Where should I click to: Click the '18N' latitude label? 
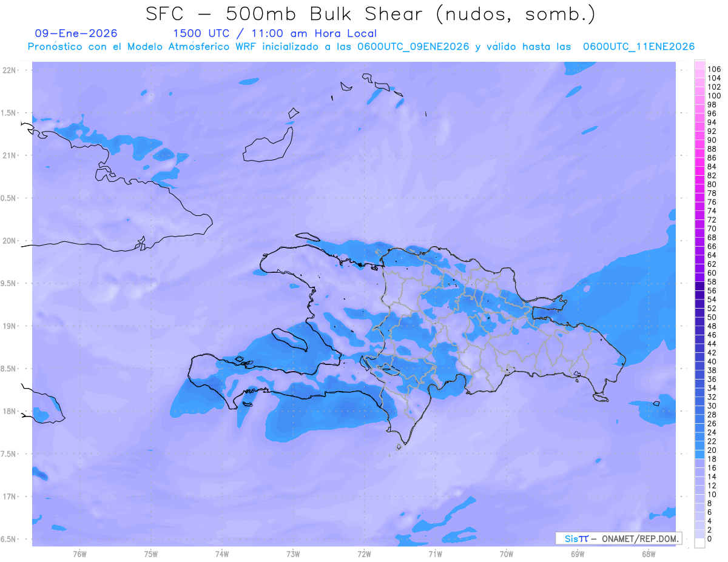(x=8, y=412)
